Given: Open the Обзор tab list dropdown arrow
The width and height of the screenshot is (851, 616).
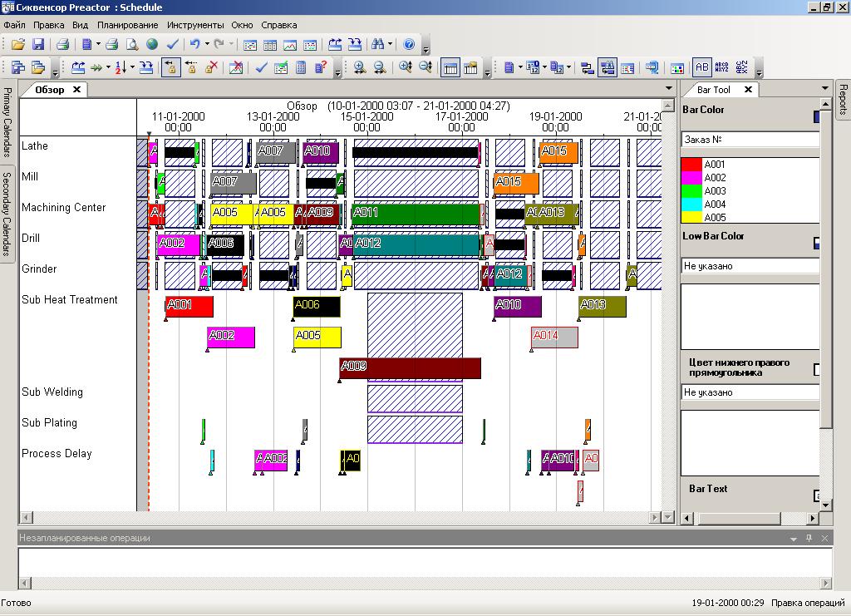Looking at the screenshot, I should pyautogui.click(x=669, y=88).
